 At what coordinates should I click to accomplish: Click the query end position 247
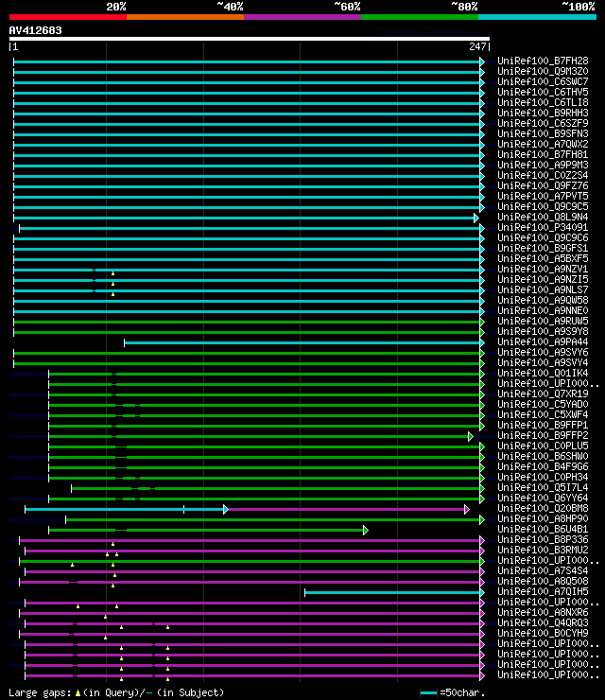(477, 46)
